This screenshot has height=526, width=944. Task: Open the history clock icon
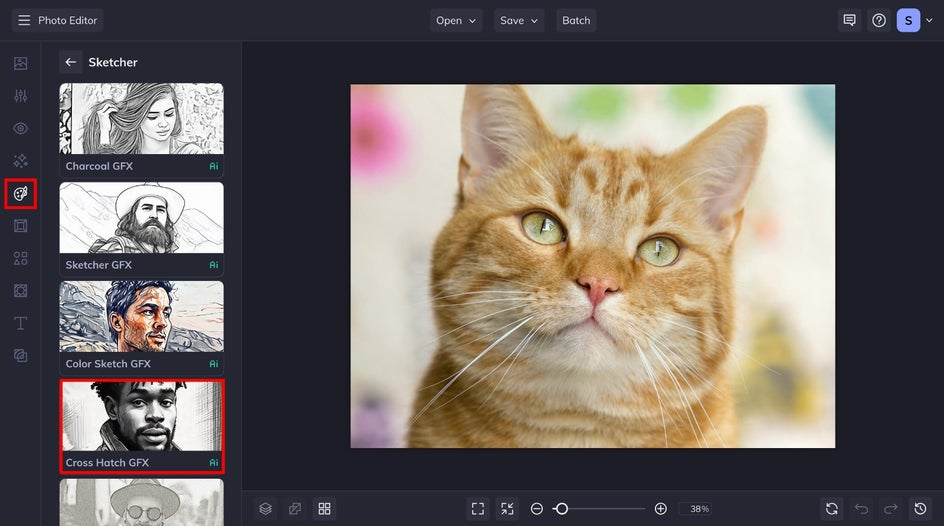[920, 509]
